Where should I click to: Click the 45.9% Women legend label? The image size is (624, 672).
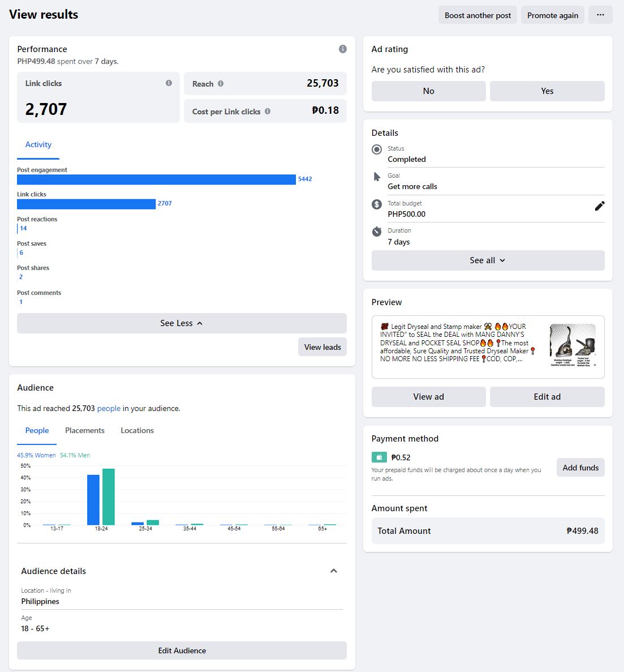pyautogui.click(x=36, y=455)
